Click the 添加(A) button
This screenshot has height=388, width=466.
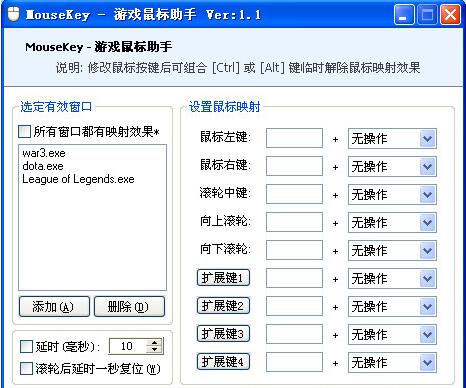(x=54, y=306)
